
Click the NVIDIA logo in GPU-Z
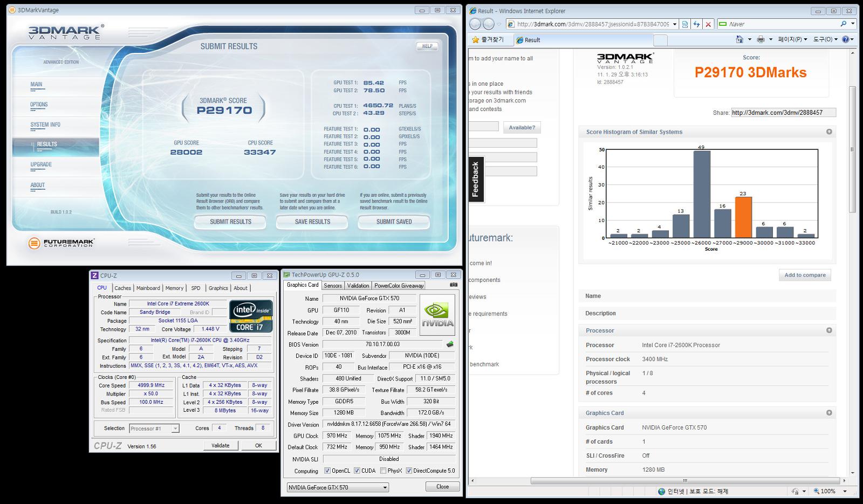click(437, 314)
